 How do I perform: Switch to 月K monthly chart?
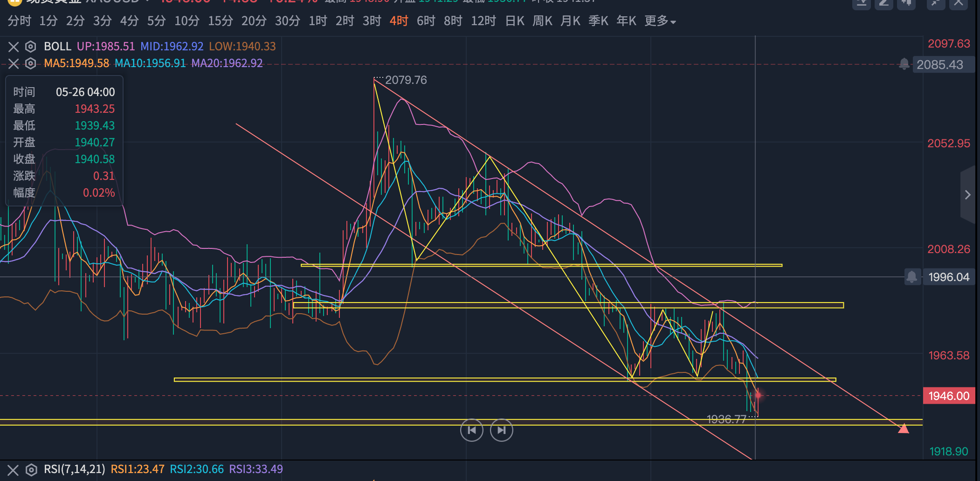click(x=570, y=21)
